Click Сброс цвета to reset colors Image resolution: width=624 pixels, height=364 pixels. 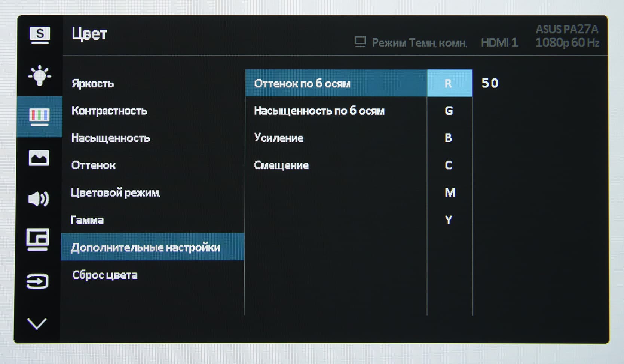pos(105,275)
